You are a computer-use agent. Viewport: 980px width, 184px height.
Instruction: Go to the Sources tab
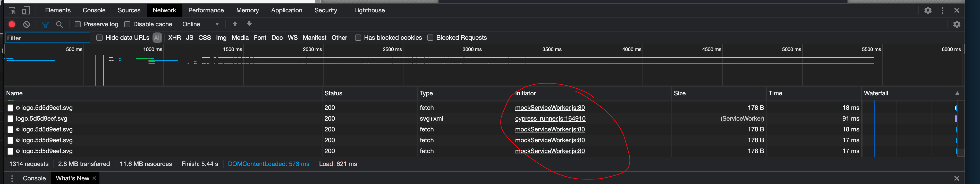point(129,10)
